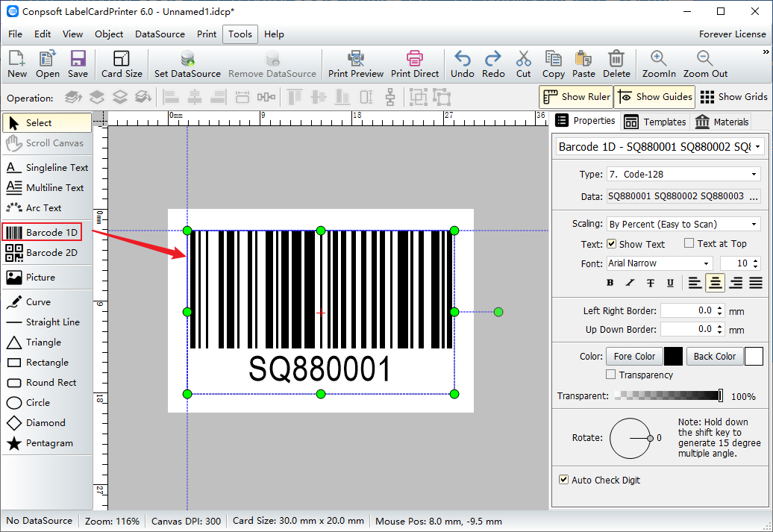The width and height of the screenshot is (773, 532).
Task: Select the Triangle shape tool
Action: coord(47,342)
